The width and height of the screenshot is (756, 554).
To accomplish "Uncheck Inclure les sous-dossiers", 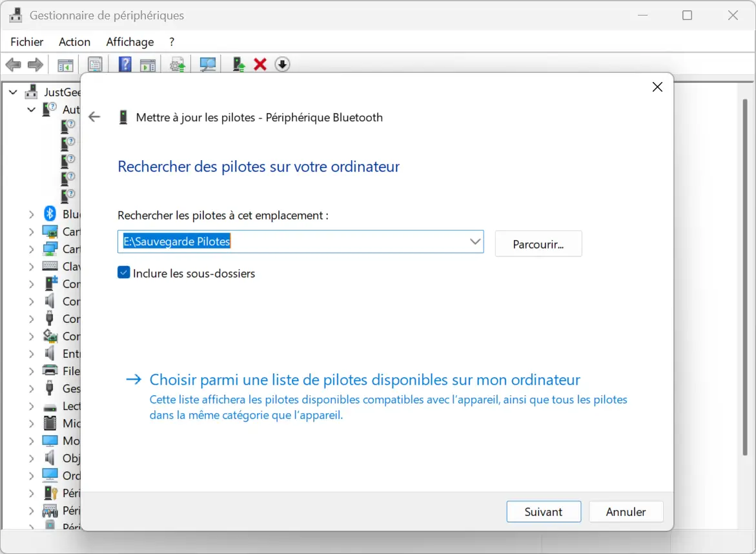I will [124, 272].
